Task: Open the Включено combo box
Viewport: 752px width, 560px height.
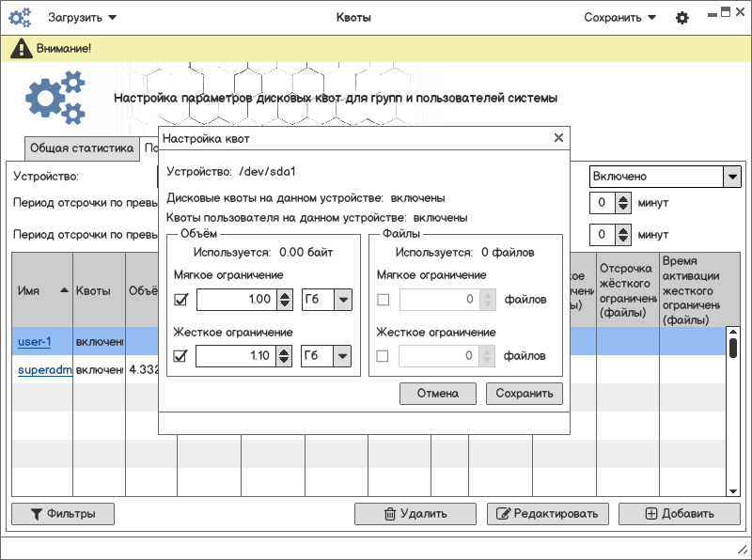Action: 666,177
